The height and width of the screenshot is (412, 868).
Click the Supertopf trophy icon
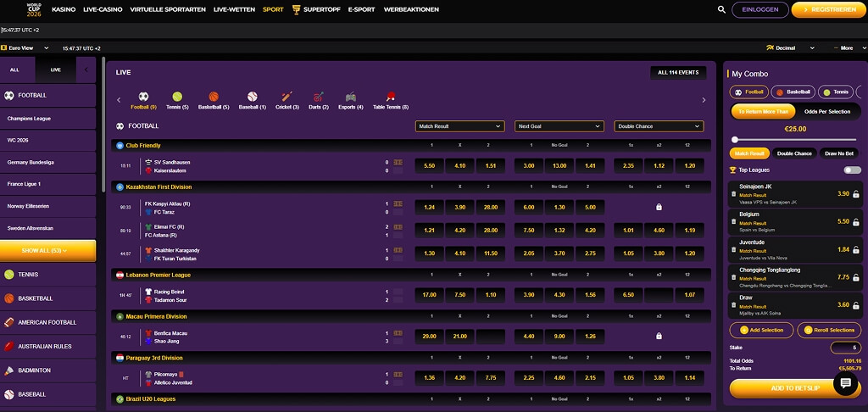point(296,9)
